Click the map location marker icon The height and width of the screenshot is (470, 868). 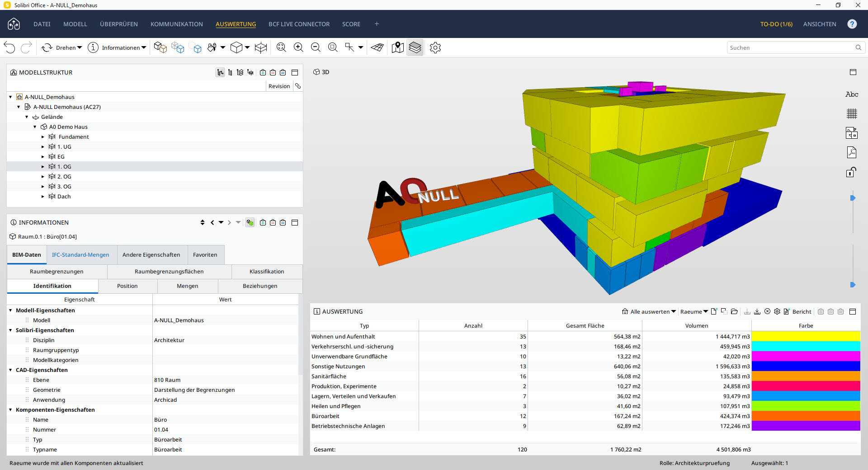[397, 47]
